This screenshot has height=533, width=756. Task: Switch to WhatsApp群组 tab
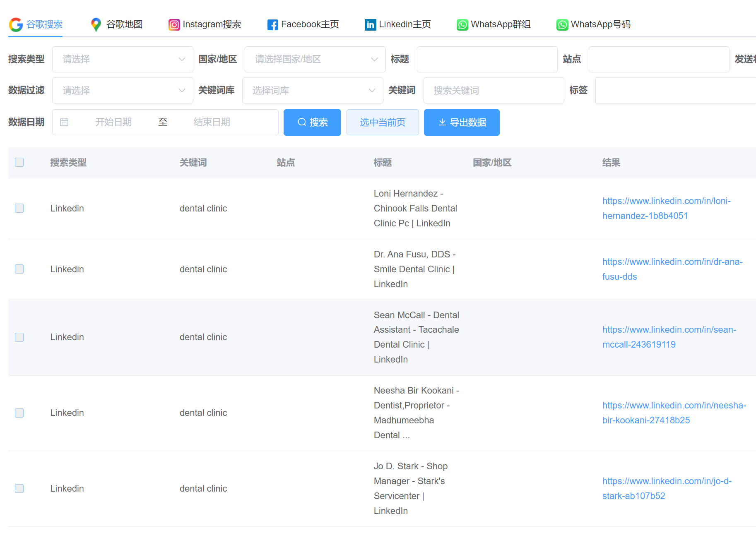click(x=494, y=24)
